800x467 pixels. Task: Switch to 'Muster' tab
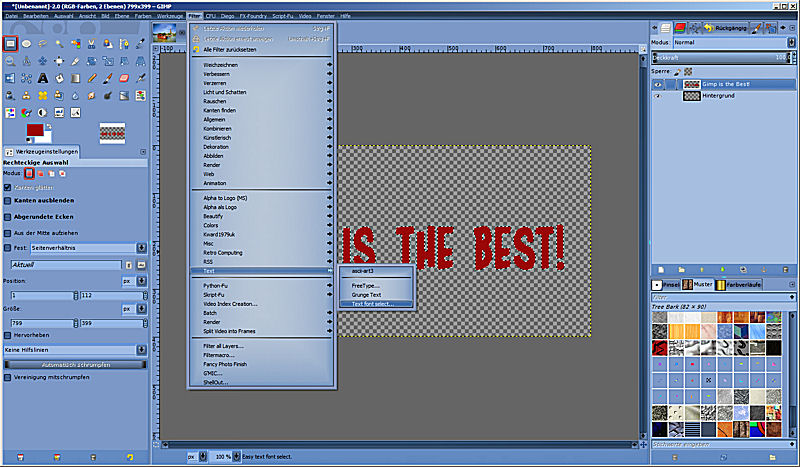(x=698, y=284)
